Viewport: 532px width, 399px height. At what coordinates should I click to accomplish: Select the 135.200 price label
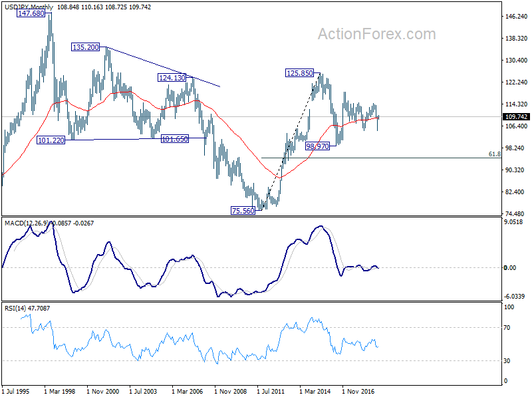(86, 47)
